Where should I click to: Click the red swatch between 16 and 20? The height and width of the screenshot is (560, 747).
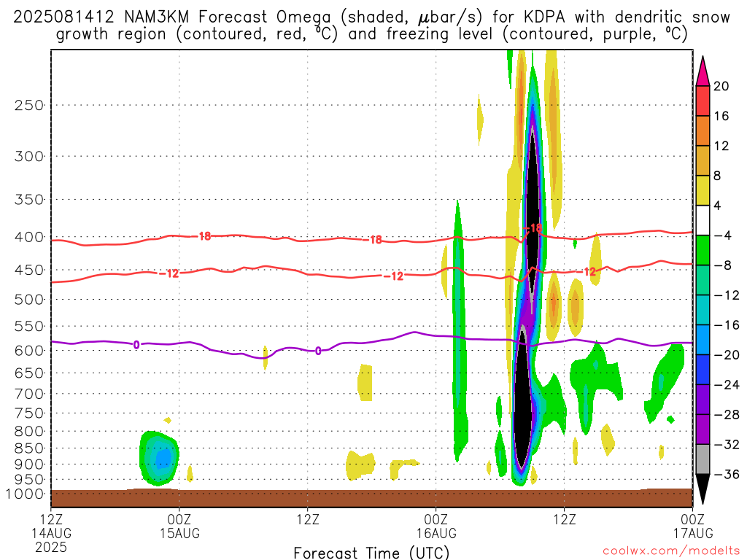(x=703, y=101)
